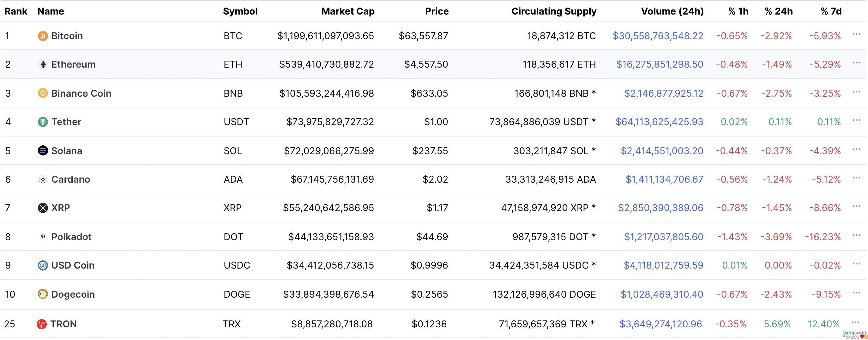Click the Solana logo icon
868x340 pixels.
pos(43,150)
